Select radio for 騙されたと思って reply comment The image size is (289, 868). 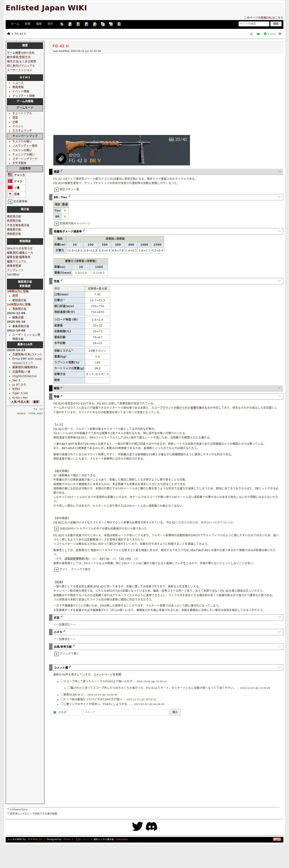69,687
